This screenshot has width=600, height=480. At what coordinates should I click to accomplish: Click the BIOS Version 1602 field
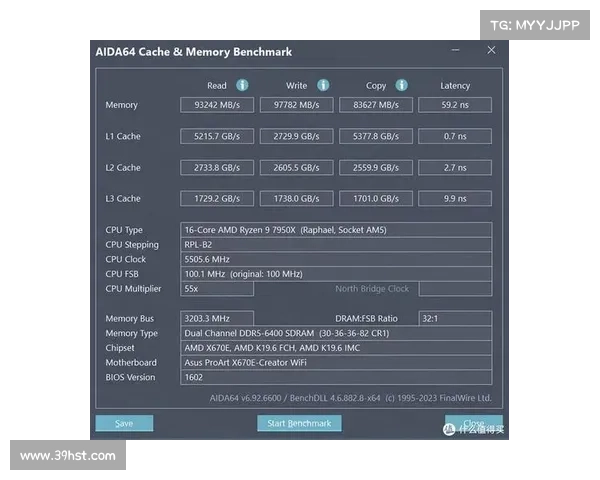335,377
